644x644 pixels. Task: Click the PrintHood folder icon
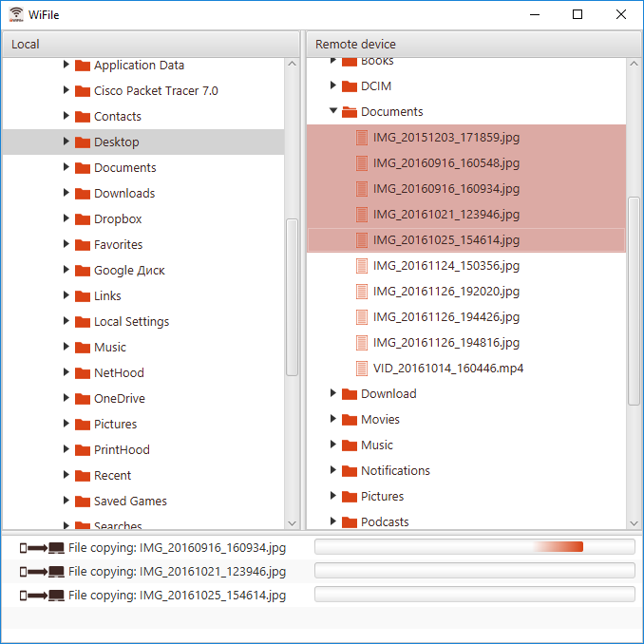(83, 450)
